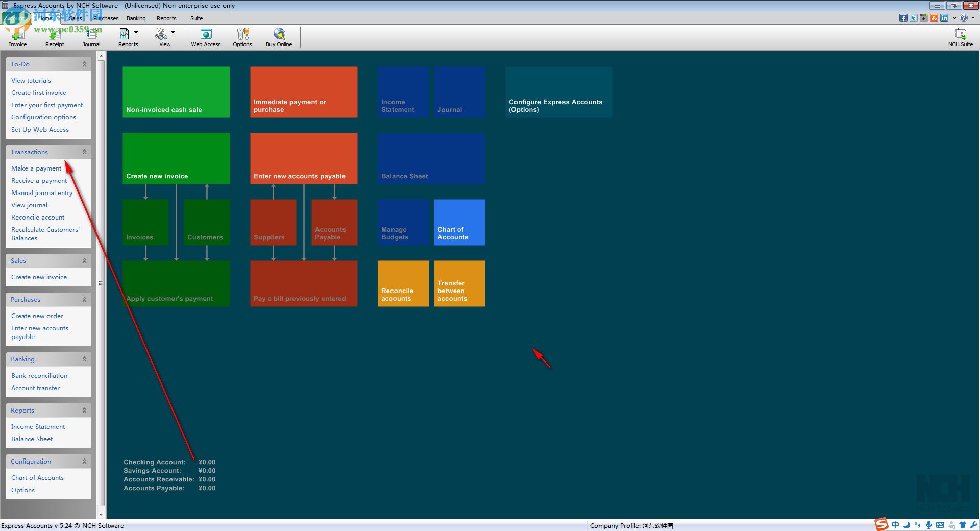Open the Reports toolbar dropdown arrow
980x531 pixels.
[136, 32]
